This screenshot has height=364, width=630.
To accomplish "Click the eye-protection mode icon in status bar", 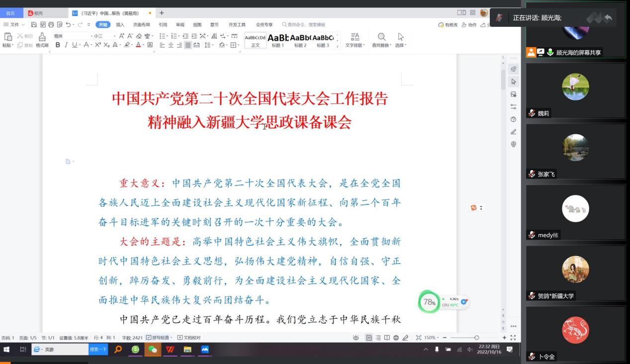I will click(356, 338).
